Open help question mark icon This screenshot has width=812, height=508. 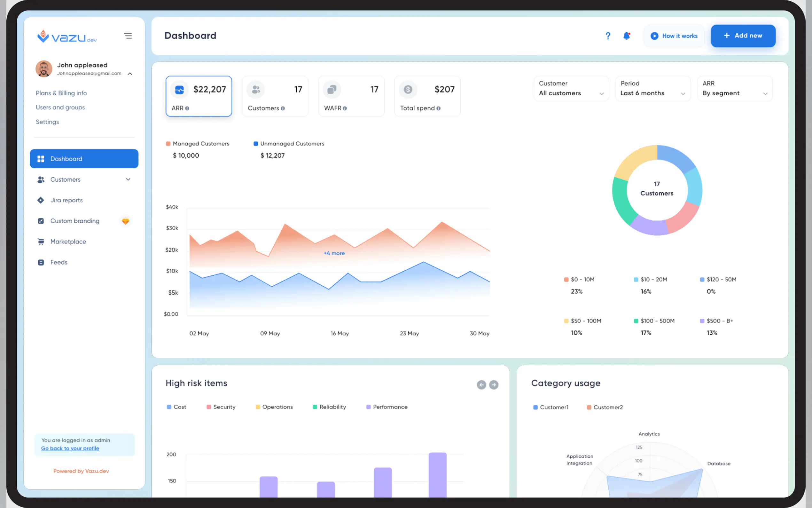coord(608,36)
